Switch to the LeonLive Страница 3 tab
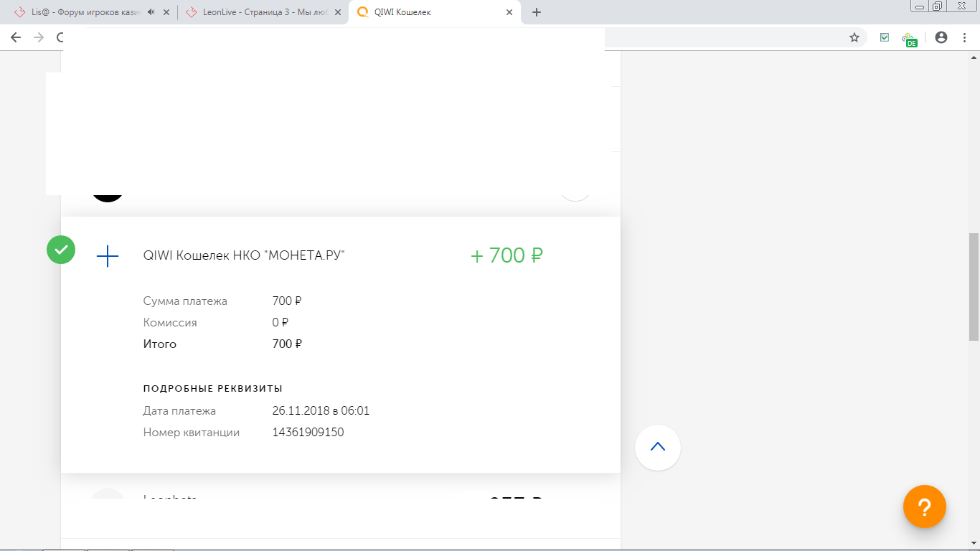The height and width of the screenshot is (551, 980). coord(258,12)
